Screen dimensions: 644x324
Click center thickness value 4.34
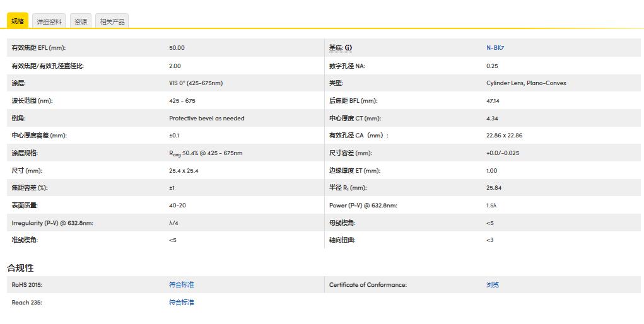pyautogui.click(x=492, y=119)
